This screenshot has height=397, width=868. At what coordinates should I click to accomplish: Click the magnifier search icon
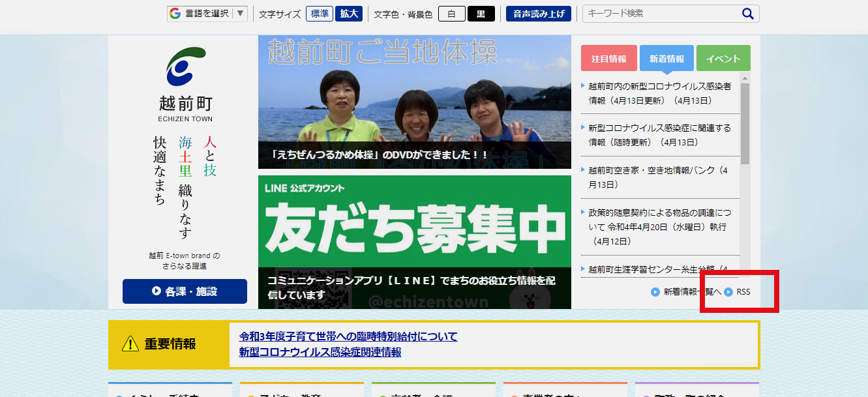[748, 14]
